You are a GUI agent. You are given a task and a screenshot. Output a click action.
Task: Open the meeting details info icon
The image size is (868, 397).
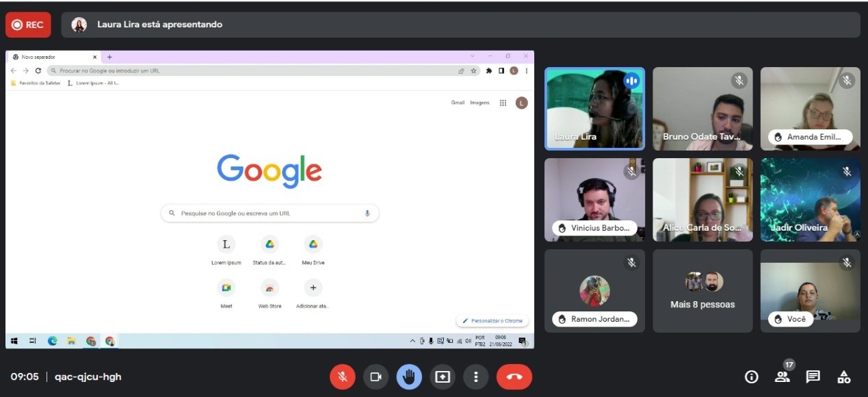coord(751,376)
